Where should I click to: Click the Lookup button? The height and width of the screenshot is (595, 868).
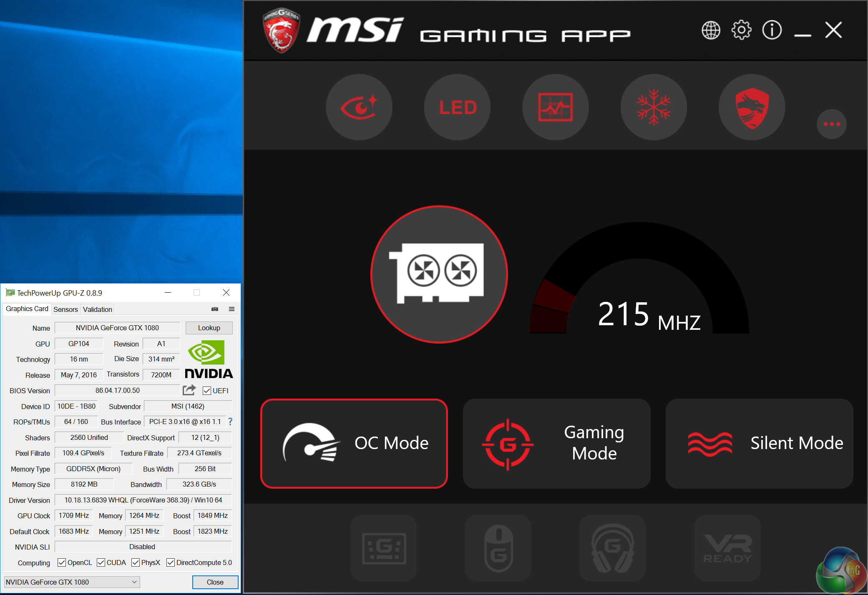[209, 328]
